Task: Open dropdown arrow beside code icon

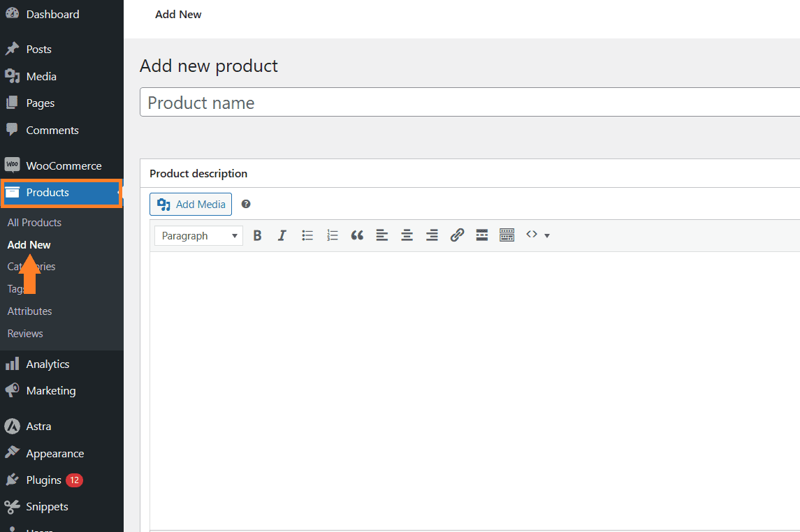Action: click(547, 235)
